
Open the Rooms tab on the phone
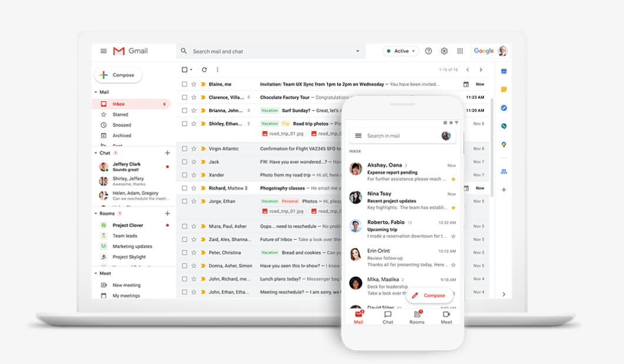pos(417,318)
